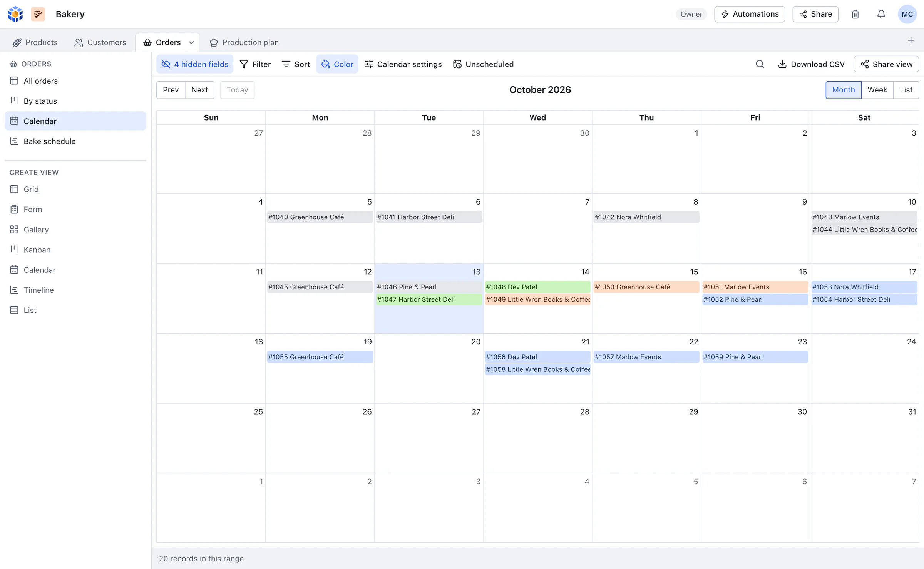Open By status view in sidebar
Viewport: 924px width, 569px height.
[75, 101]
